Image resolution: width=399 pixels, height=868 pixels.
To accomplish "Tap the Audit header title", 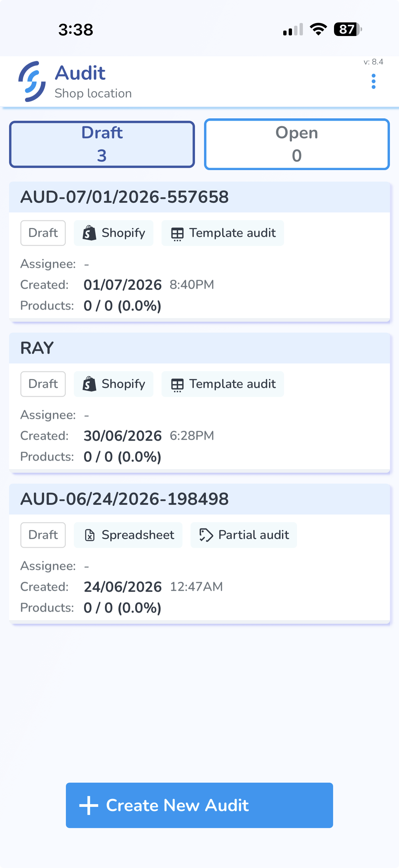I will 80,73.
